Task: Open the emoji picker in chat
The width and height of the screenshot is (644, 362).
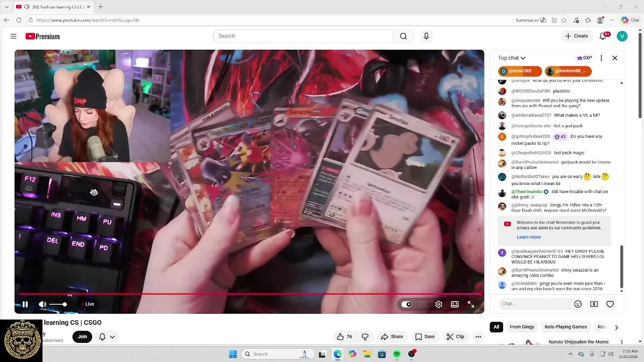Action: [578, 304]
